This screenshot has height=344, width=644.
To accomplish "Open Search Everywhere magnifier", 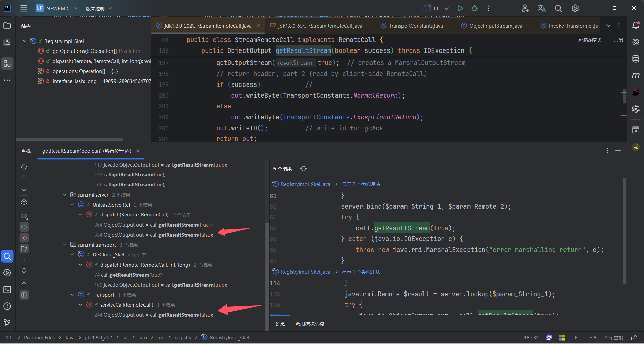I will coord(558,8).
